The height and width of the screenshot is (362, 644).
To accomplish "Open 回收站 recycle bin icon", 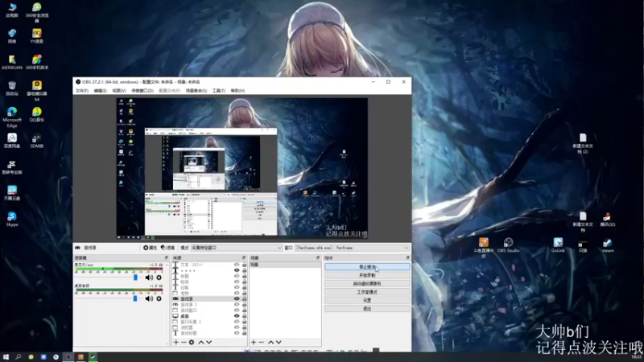I will point(12,88).
